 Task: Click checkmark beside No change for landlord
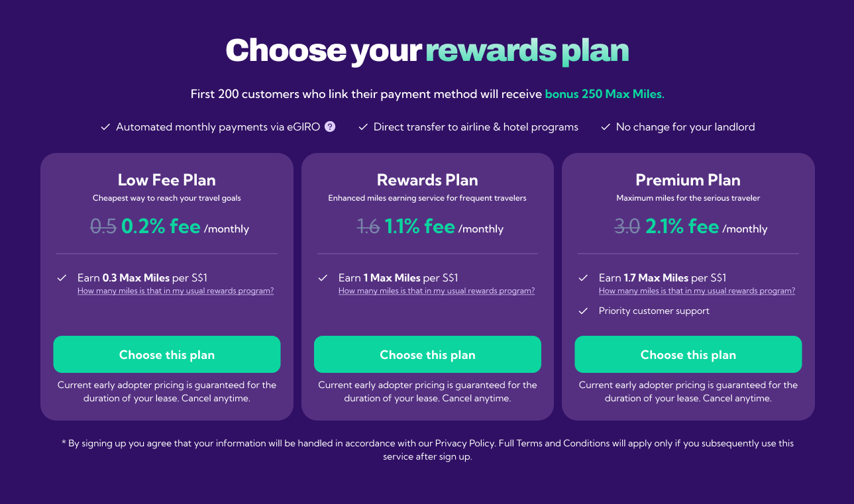[605, 126]
